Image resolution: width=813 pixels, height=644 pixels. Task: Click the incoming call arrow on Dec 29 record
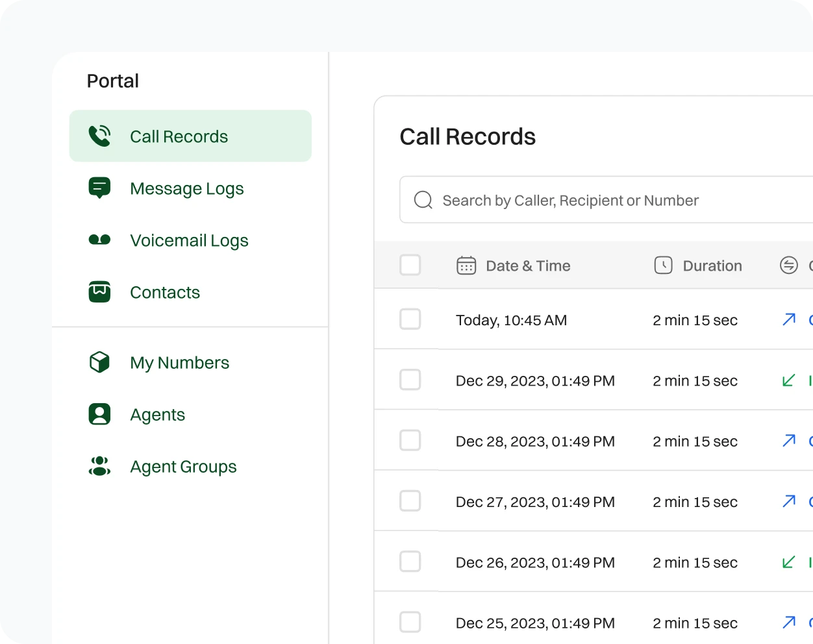(x=788, y=380)
